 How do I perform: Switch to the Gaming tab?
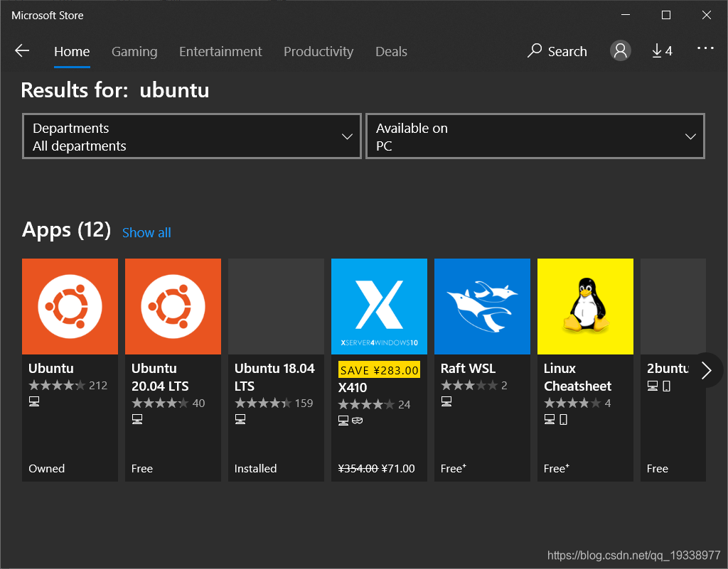point(134,51)
